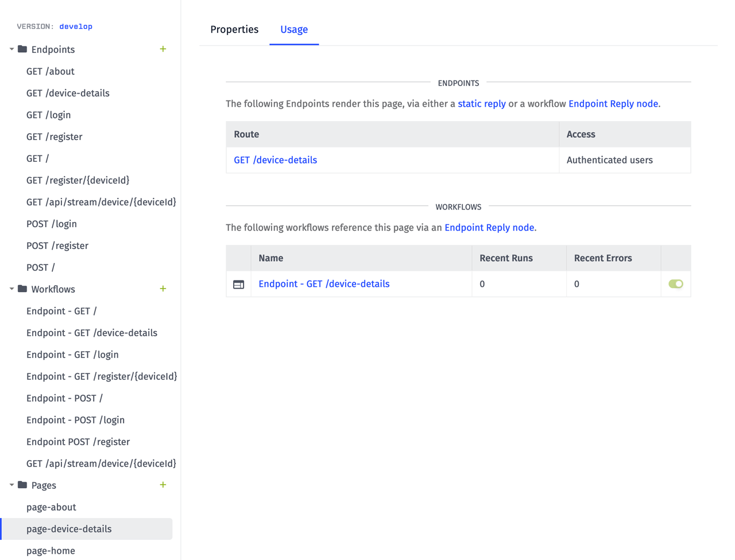This screenshot has height=560, width=735.
Task: Open Endpoint Reply node link in Endpoints section
Action: pos(613,104)
